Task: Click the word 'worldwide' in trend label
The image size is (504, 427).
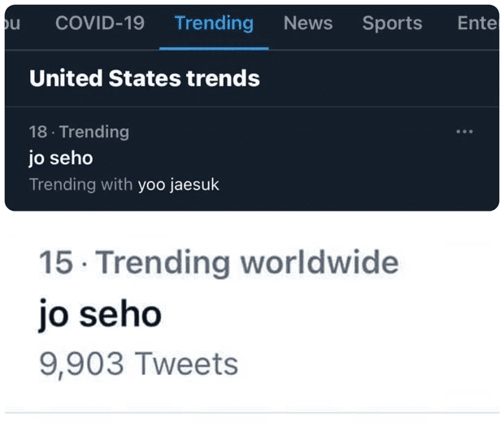Action: [319, 263]
